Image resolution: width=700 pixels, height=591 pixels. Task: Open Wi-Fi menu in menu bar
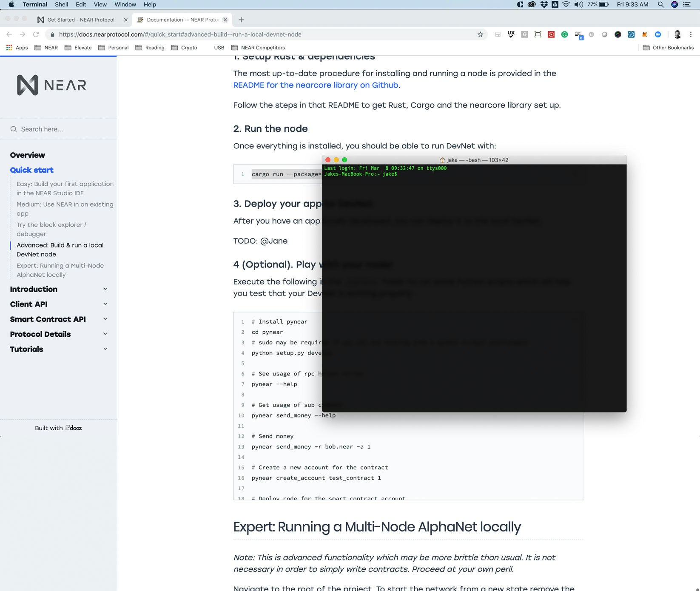pyautogui.click(x=566, y=4)
